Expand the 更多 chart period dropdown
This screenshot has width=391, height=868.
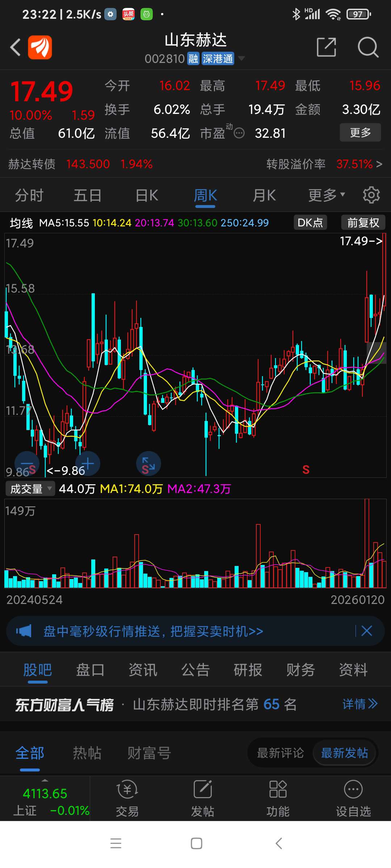click(327, 195)
